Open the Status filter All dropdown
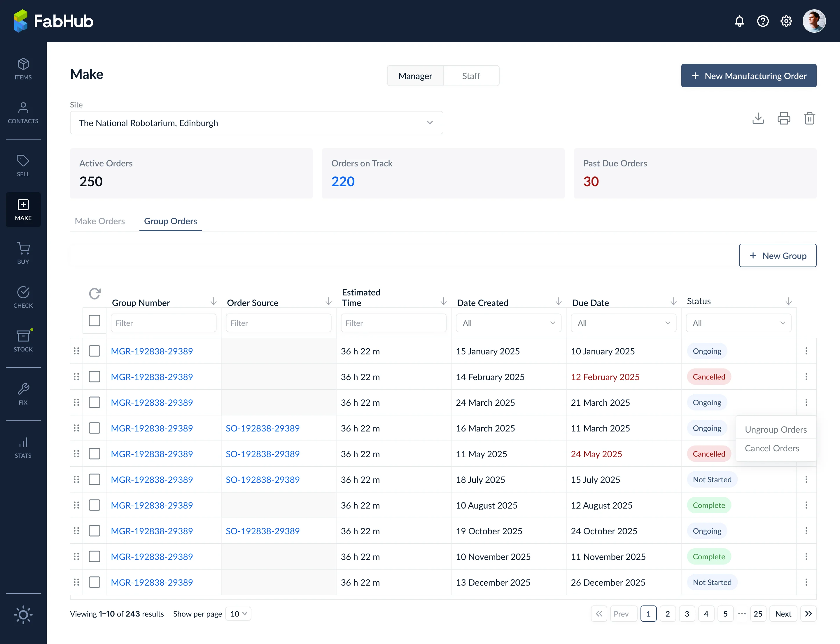 [738, 323]
